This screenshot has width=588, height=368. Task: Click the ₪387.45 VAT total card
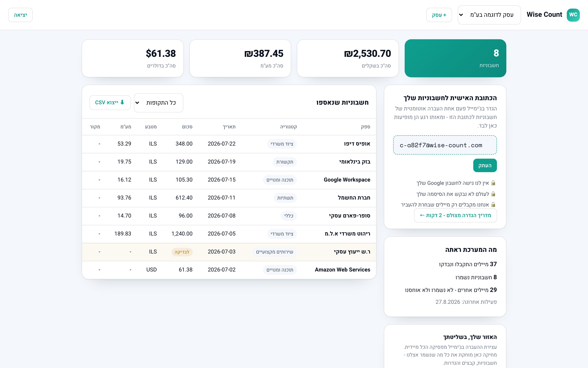point(240,58)
